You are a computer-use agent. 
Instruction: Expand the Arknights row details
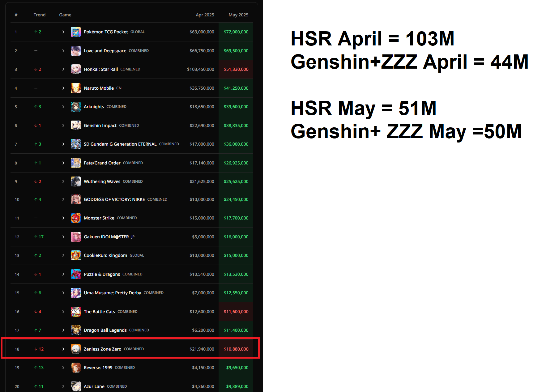pyautogui.click(x=63, y=107)
